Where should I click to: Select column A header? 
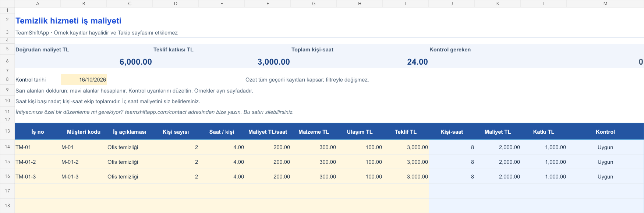[38, 4]
